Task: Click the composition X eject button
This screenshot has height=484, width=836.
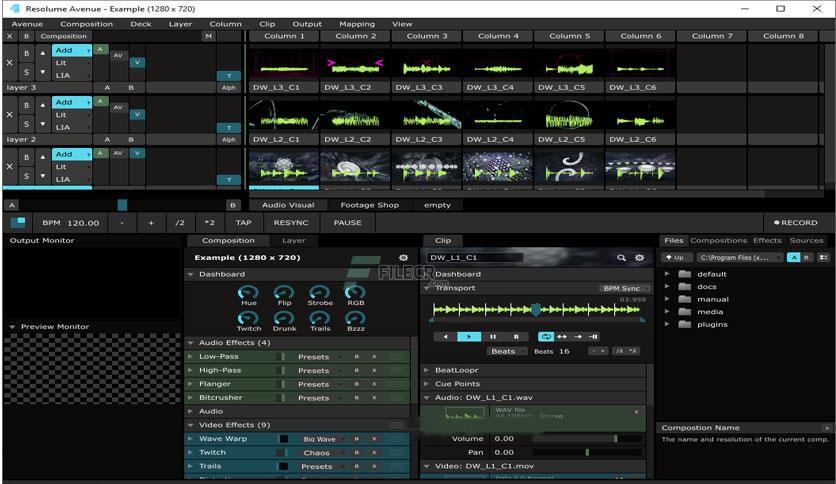Action: click(x=10, y=36)
